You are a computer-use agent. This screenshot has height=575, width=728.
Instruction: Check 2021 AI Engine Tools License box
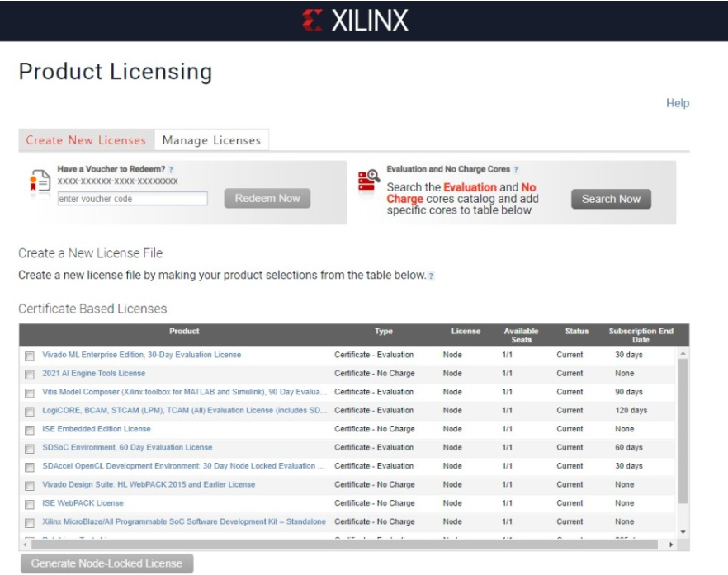(30, 375)
